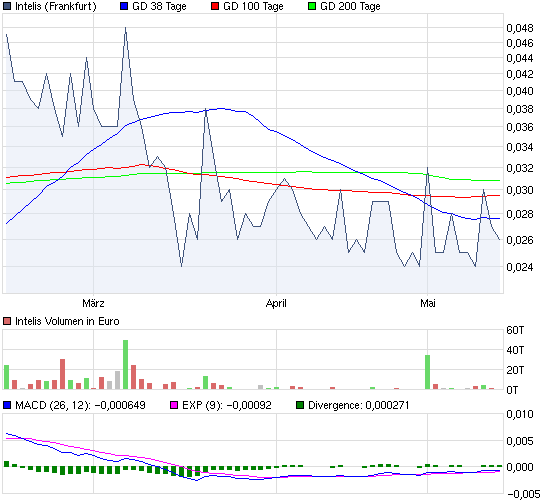Click the 0,005 MACD axis value
Viewport: 545px width, 502px height.
tap(520, 441)
